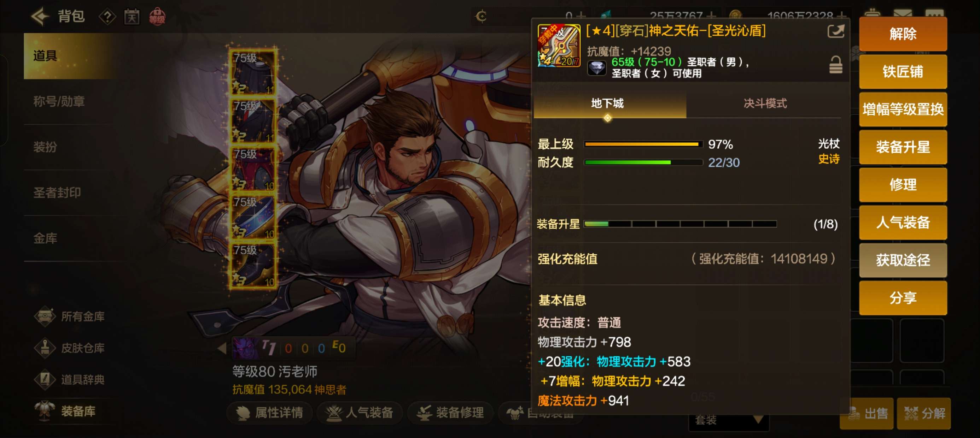
Task: Expand the 套装 dropdown
Action: [729, 420]
